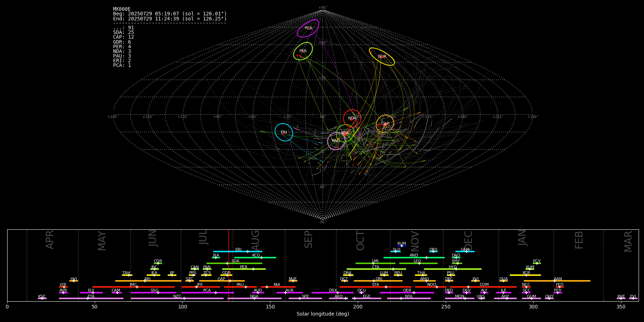Viewport: 644px width, 322px height.
Task: Click the CTA shower bar in timeline
Action: point(376,269)
